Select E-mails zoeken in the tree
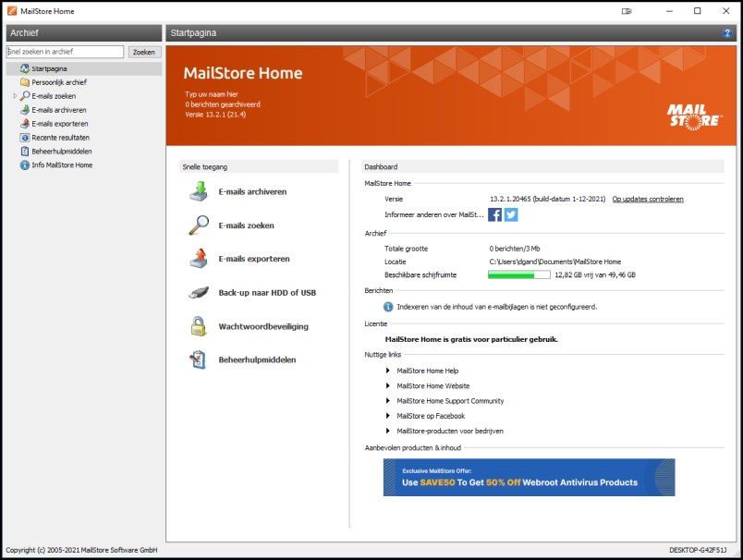Image resolution: width=743 pixels, height=560 pixels. click(54, 96)
